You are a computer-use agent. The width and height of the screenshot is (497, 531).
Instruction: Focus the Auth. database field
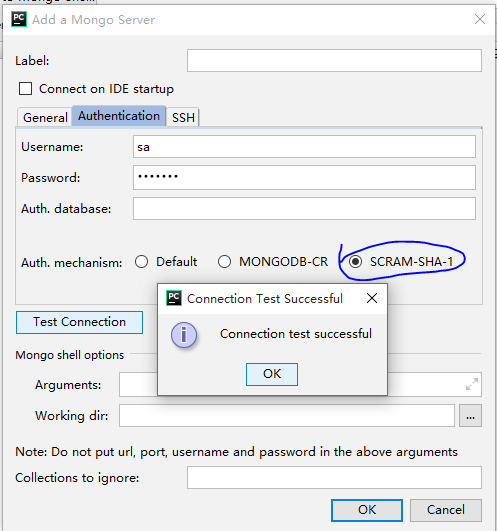(x=304, y=209)
